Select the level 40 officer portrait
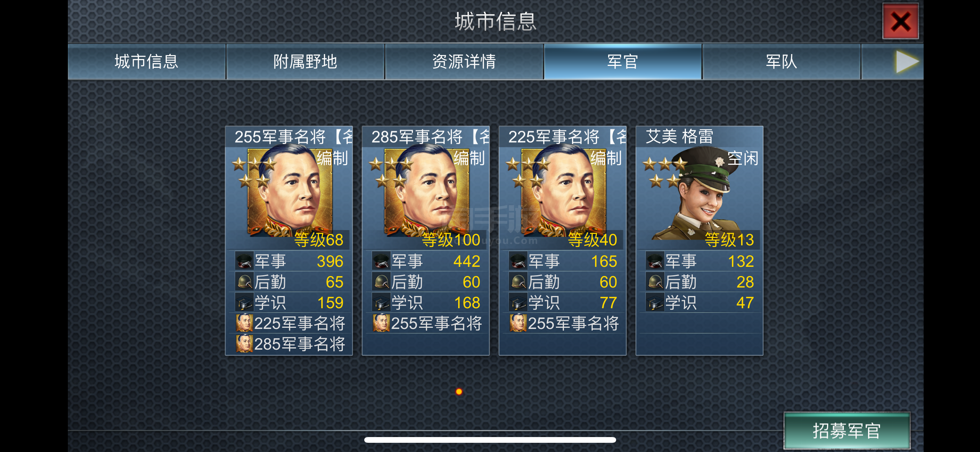 point(564,192)
